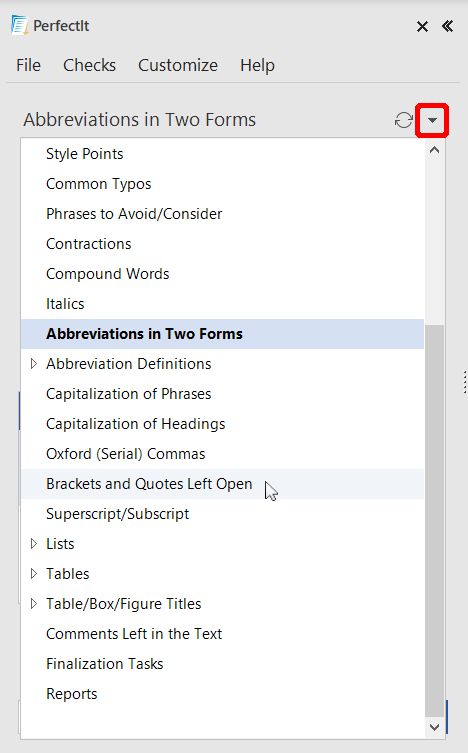Open the checks list dropdown arrow
468x753 pixels.
coord(432,120)
